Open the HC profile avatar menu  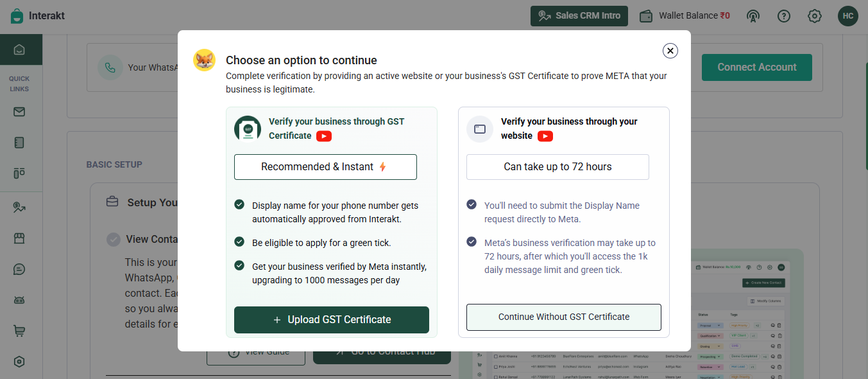pos(847,16)
